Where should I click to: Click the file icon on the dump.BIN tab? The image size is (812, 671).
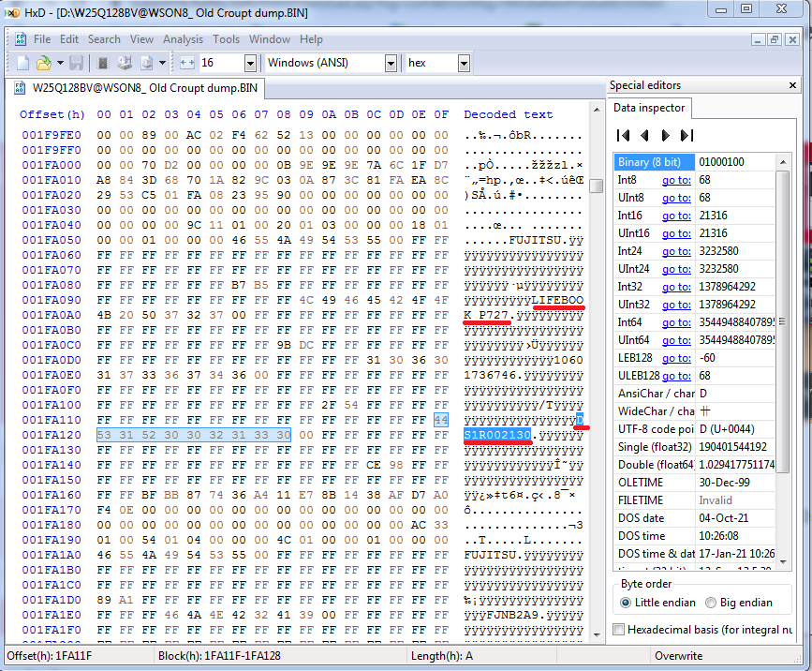pyautogui.click(x=20, y=88)
